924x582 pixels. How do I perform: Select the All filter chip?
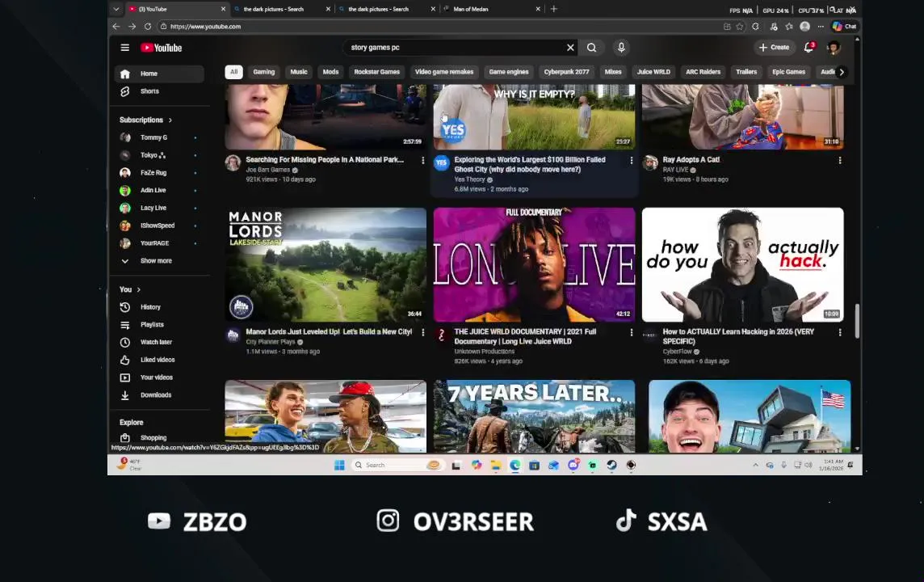(x=234, y=72)
